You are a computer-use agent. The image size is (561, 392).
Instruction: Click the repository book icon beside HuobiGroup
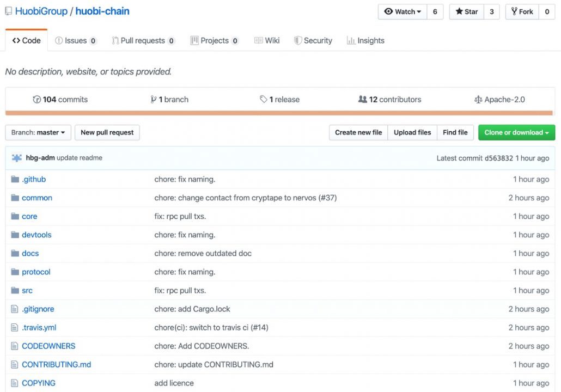8,11
